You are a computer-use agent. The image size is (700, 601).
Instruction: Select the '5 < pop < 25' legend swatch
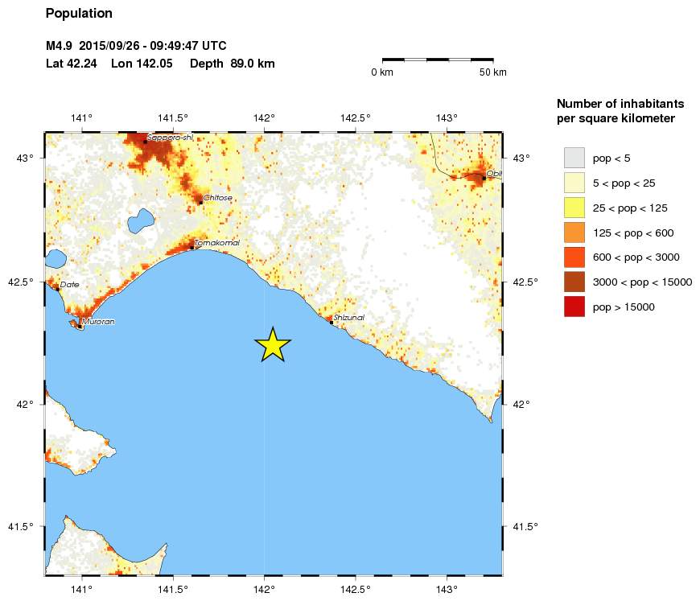click(574, 183)
